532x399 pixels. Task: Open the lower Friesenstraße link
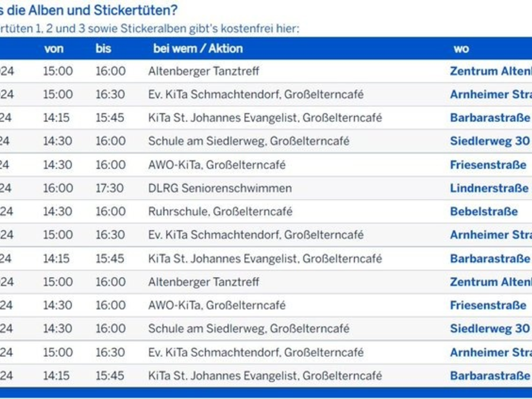pos(488,305)
